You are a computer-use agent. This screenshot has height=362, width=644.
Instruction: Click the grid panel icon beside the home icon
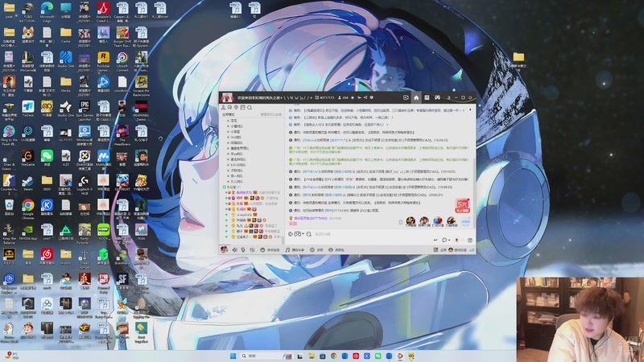(427, 97)
